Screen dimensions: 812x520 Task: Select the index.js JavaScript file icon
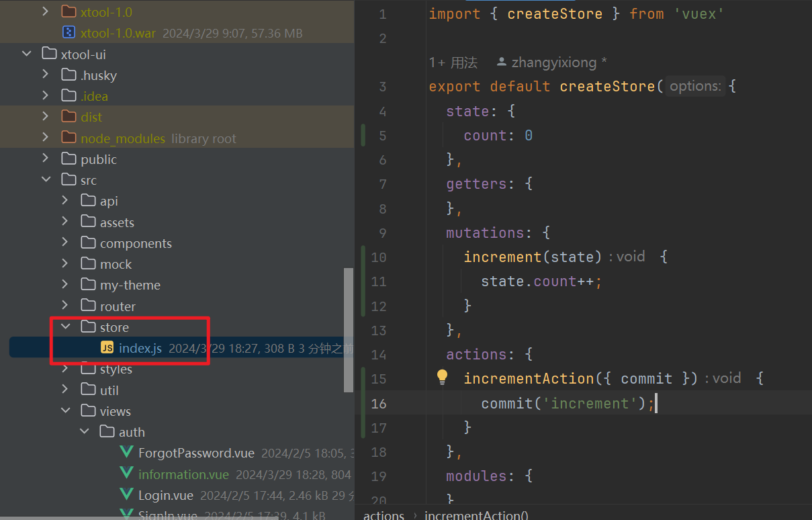tap(107, 348)
